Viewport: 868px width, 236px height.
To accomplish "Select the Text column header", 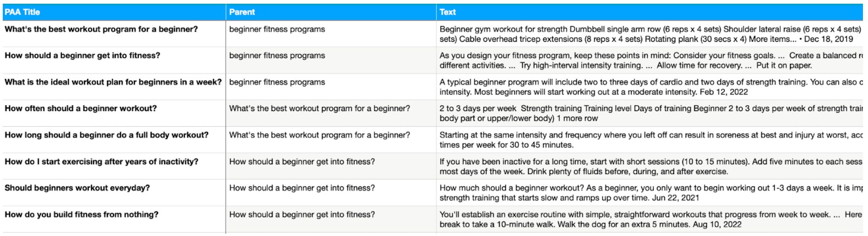I will [x=448, y=12].
